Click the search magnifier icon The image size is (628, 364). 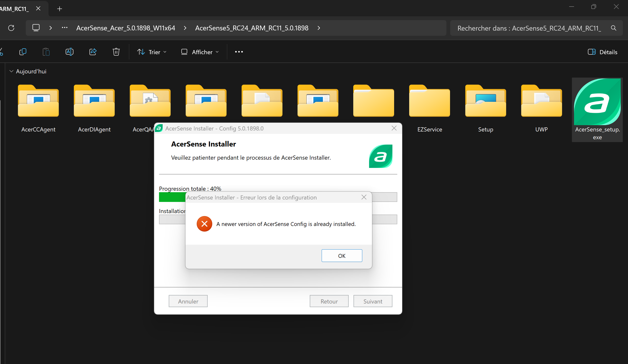click(x=614, y=28)
